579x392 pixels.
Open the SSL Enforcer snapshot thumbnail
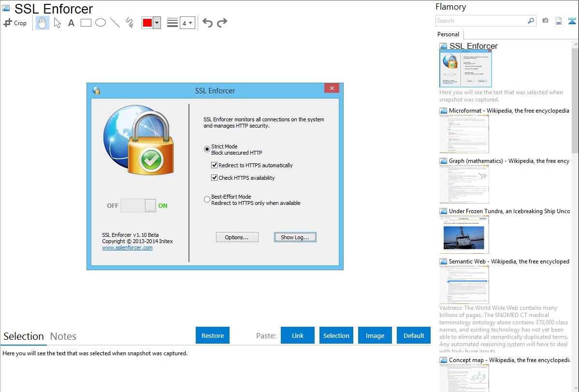465,69
